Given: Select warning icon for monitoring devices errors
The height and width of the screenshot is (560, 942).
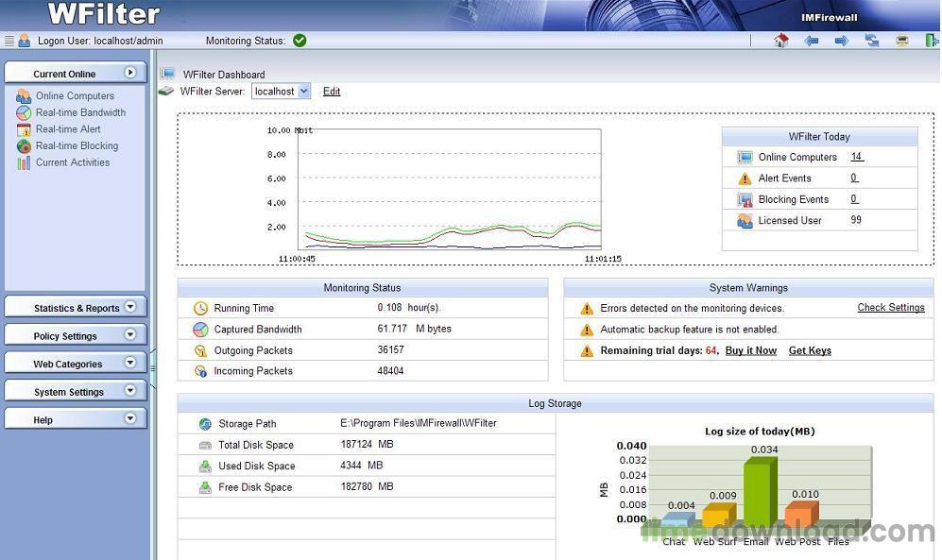Looking at the screenshot, I should [x=587, y=309].
